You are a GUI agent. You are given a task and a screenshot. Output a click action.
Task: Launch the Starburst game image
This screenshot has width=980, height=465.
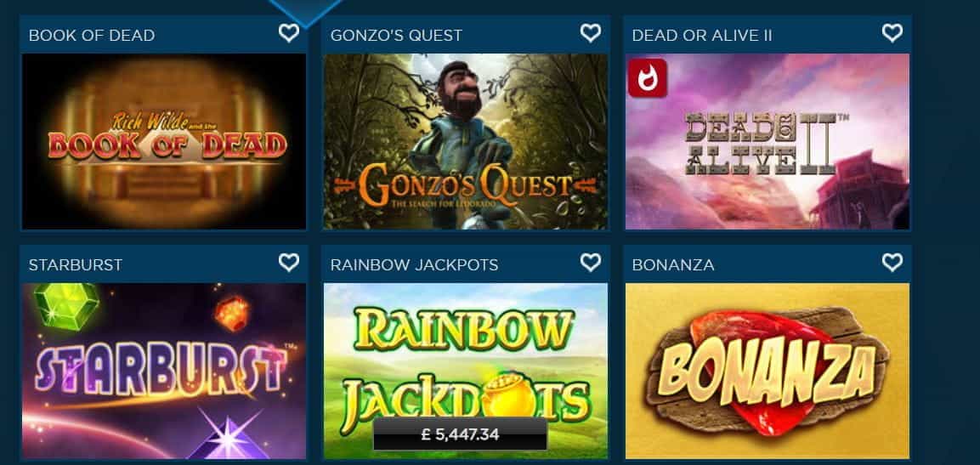pos(164,371)
